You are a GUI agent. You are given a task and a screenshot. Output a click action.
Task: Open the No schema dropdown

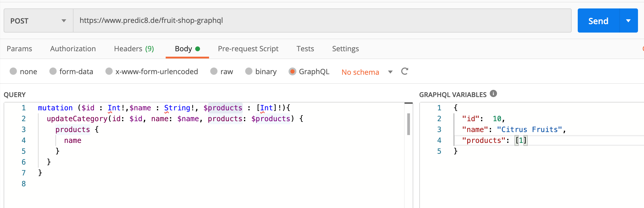click(x=367, y=72)
